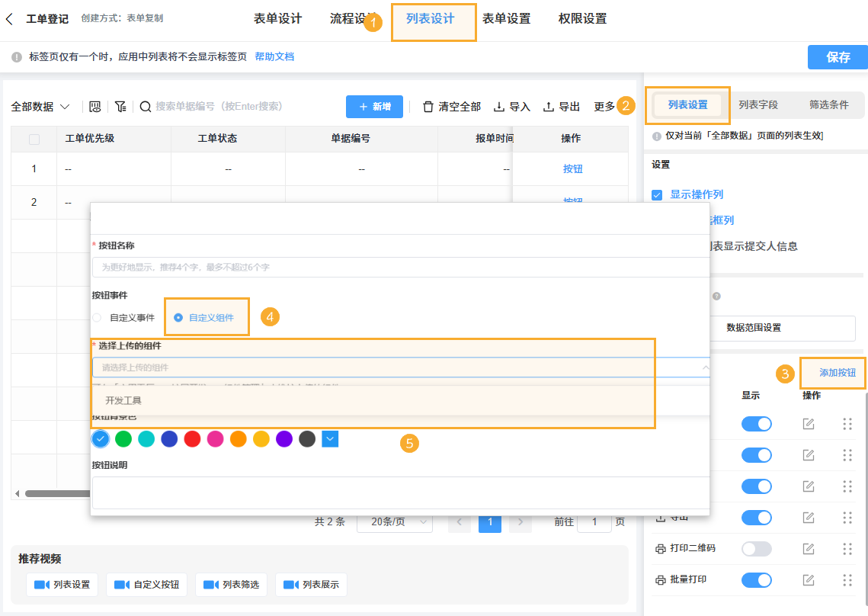Expand the extra colors chevron in button colors
This screenshot has width=868, height=616.
click(x=329, y=439)
